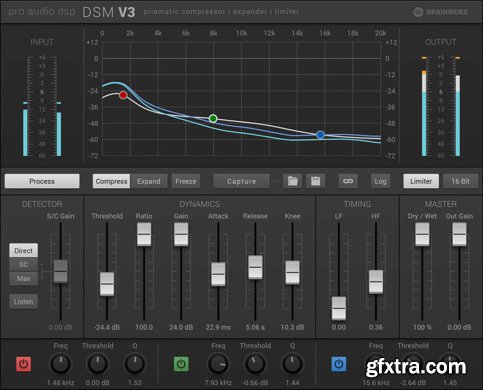
Task: Click the LF timing slider handle
Action: 339,308
